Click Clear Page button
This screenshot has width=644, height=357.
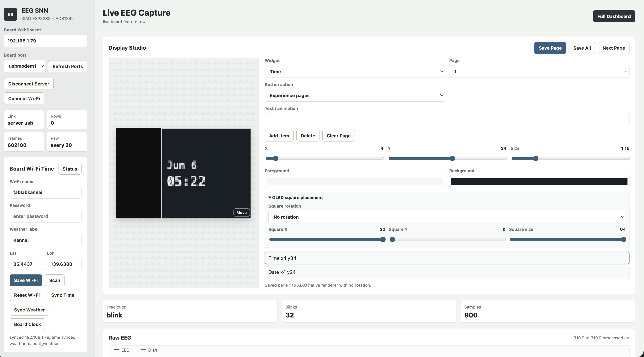click(338, 136)
